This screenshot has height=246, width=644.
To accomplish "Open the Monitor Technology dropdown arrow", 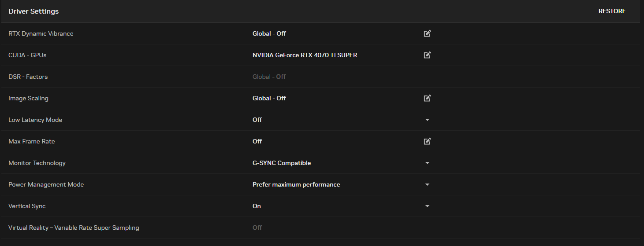I will coord(427,163).
